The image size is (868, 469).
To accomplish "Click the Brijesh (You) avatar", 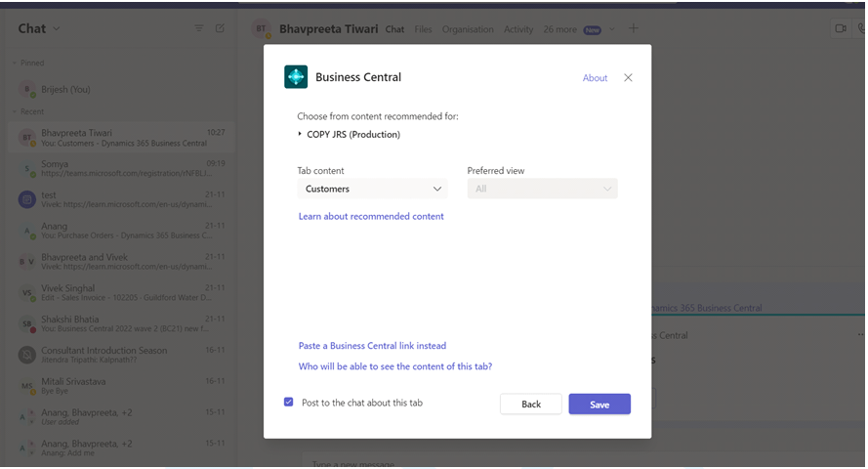I will point(26,89).
